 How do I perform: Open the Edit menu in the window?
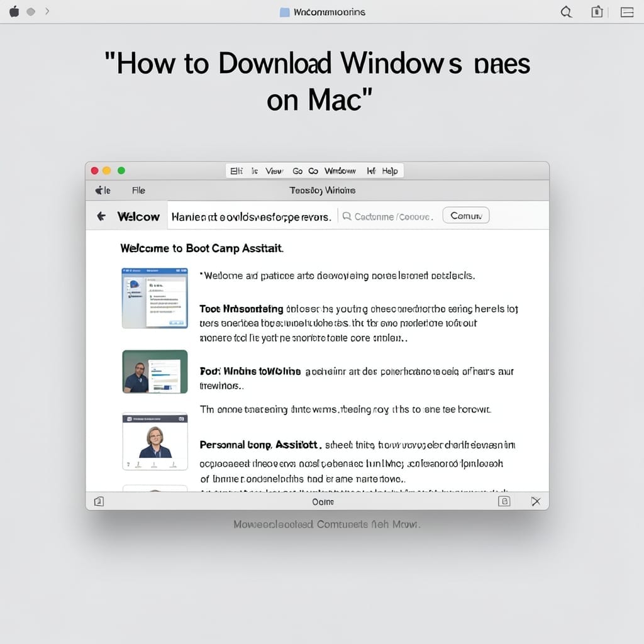pos(236,171)
